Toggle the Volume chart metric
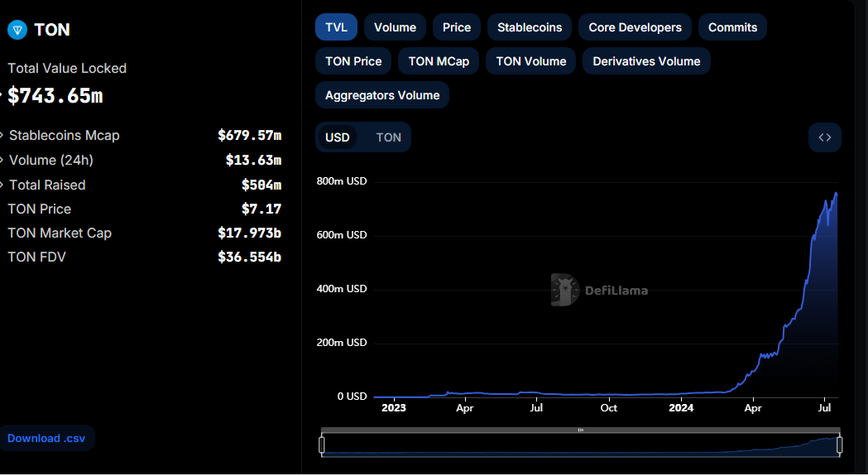The width and height of the screenshot is (868, 476). [395, 27]
